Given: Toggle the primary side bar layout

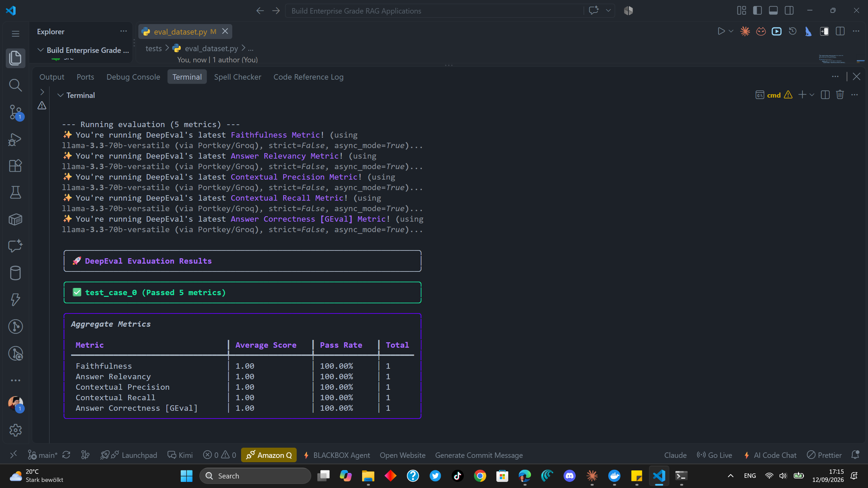Looking at the screenshot, I should [757, 11].
